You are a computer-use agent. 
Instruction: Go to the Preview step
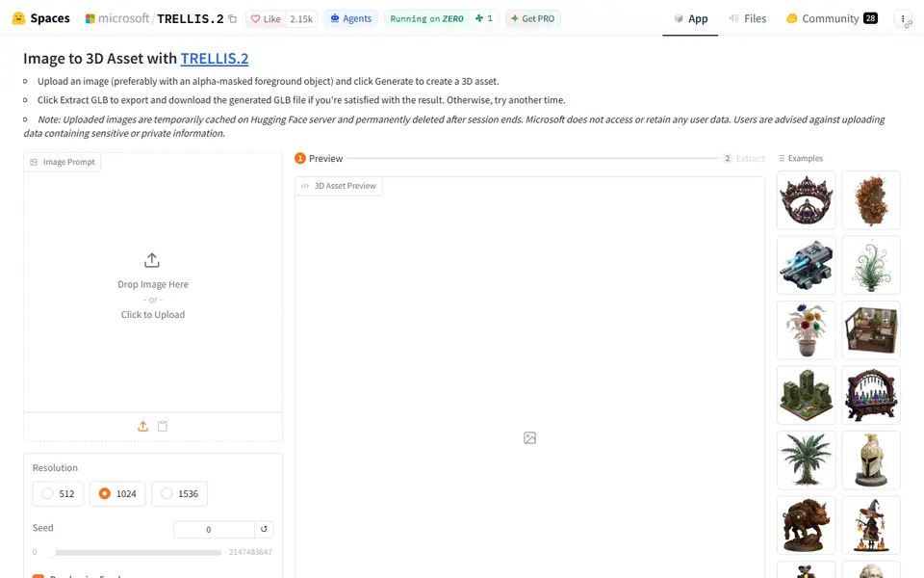point(319,158)
